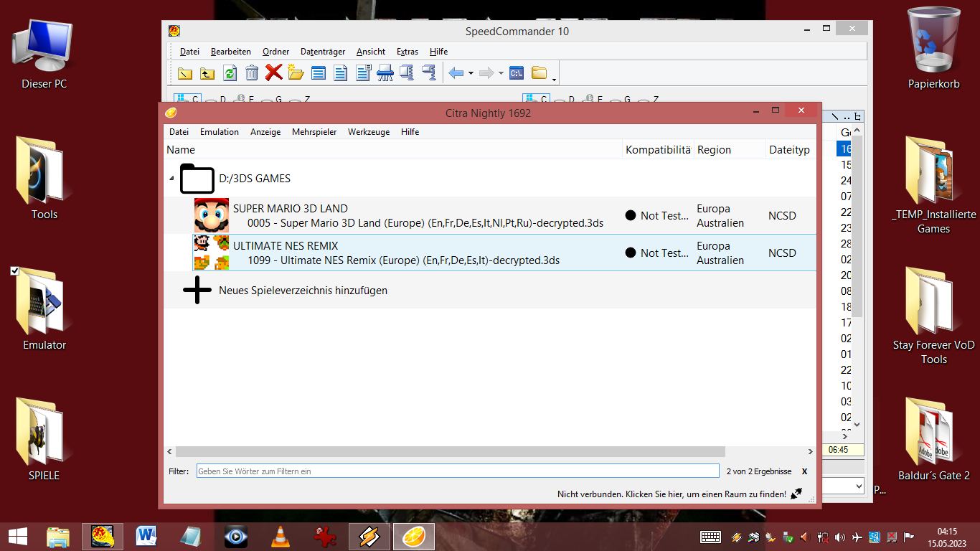Open the Werkzeuge menu in Citra
Screen dimensions: 980x551
point(369,132)
